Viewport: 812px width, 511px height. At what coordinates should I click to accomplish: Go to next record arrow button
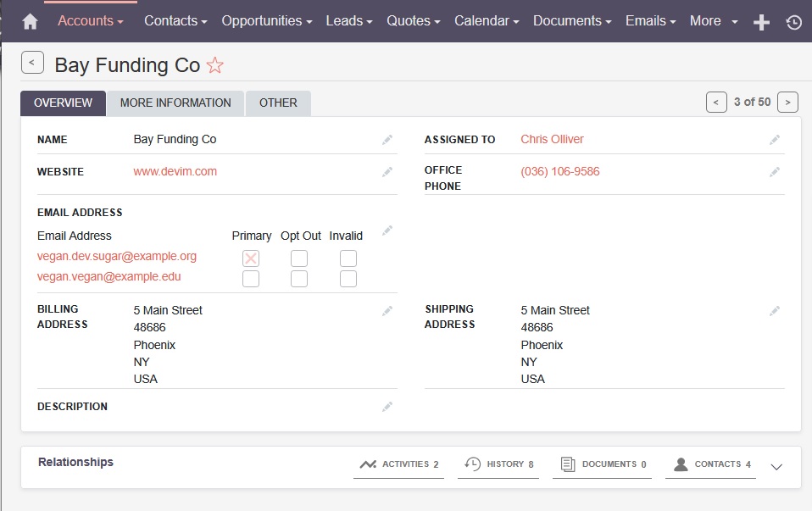coord(787,102)
